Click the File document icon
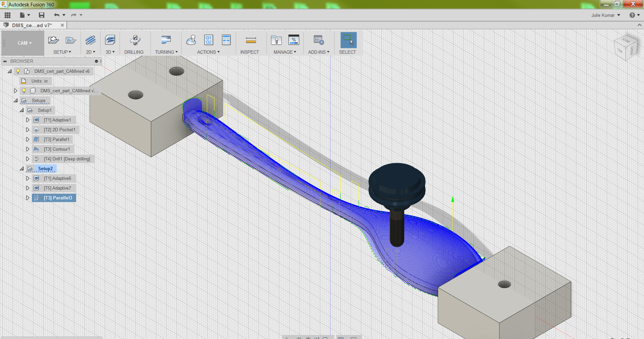The height and width of the screenshot is (339, 644). [x=22, y=15]
